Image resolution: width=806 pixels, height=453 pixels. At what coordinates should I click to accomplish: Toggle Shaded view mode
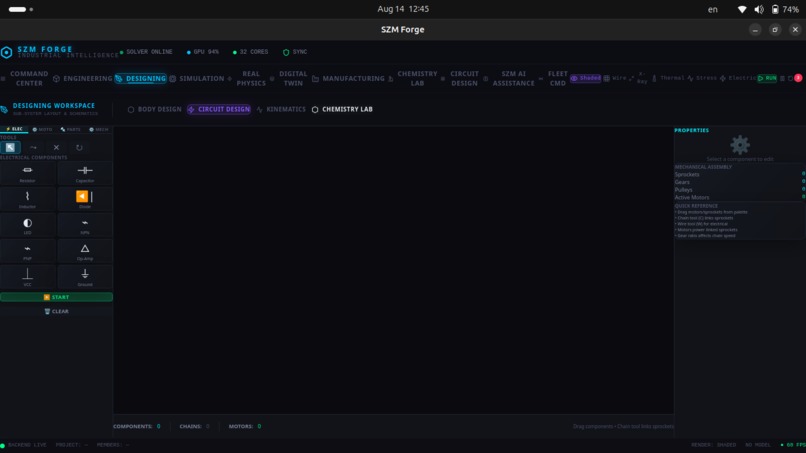585,78
